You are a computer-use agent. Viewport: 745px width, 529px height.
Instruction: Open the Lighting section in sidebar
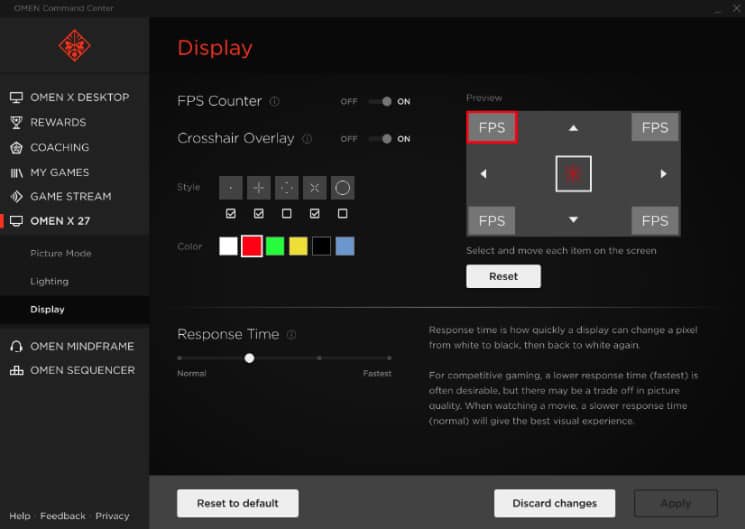coord(49,281)
